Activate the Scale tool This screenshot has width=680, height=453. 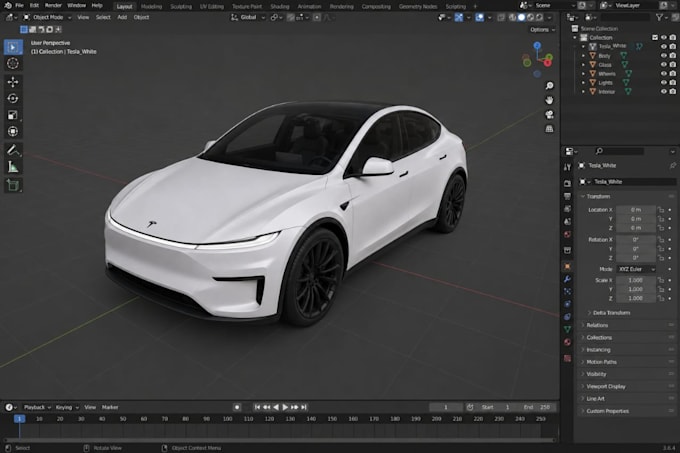pos(13,115)
